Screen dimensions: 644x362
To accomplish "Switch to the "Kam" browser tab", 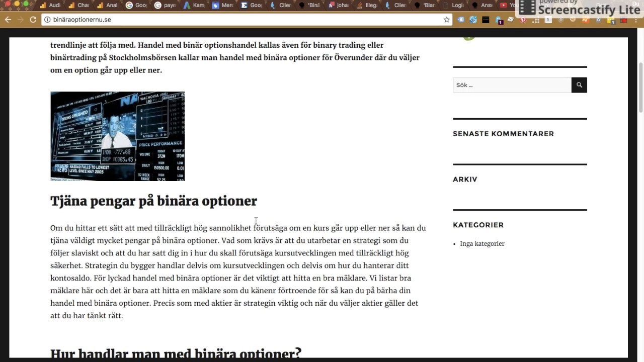I will (x=194, y=6).
